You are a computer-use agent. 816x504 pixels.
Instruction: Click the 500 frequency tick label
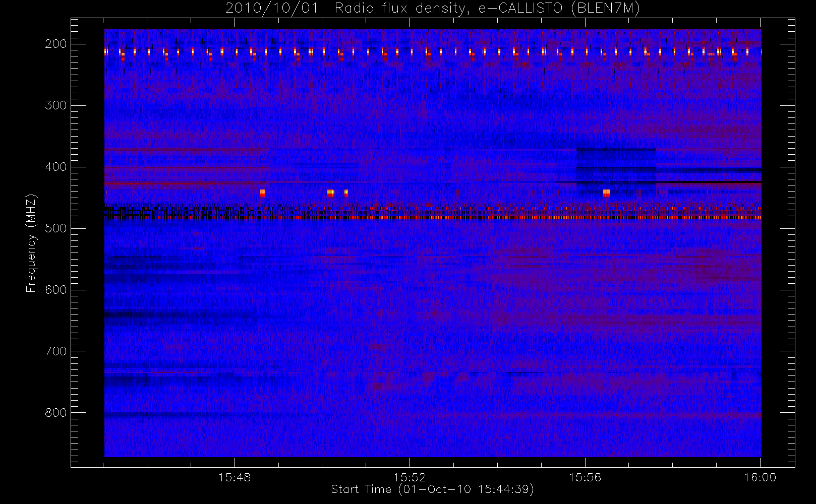click(x=56, y=228)
